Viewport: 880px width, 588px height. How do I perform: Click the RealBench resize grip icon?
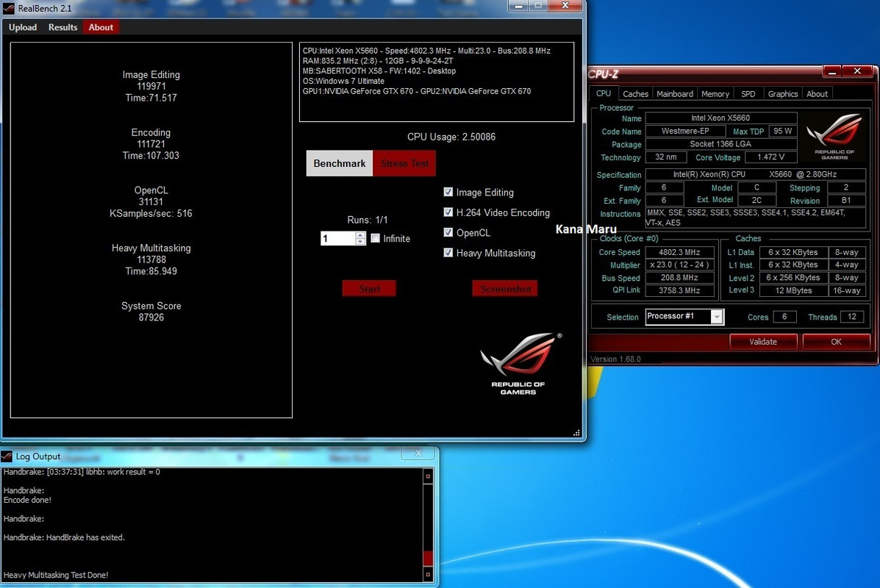click(576, 433)
